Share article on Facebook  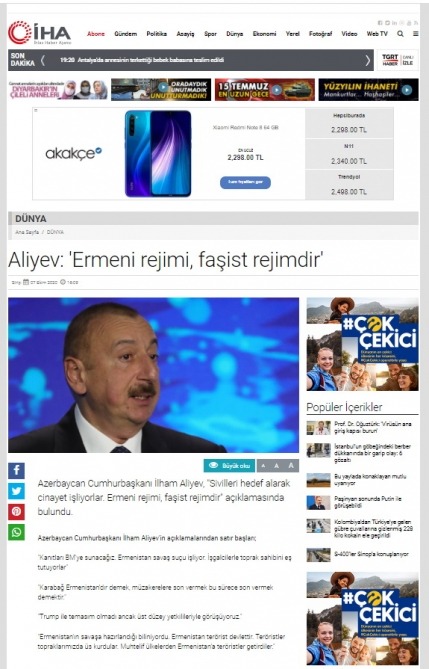pos(16,471)
